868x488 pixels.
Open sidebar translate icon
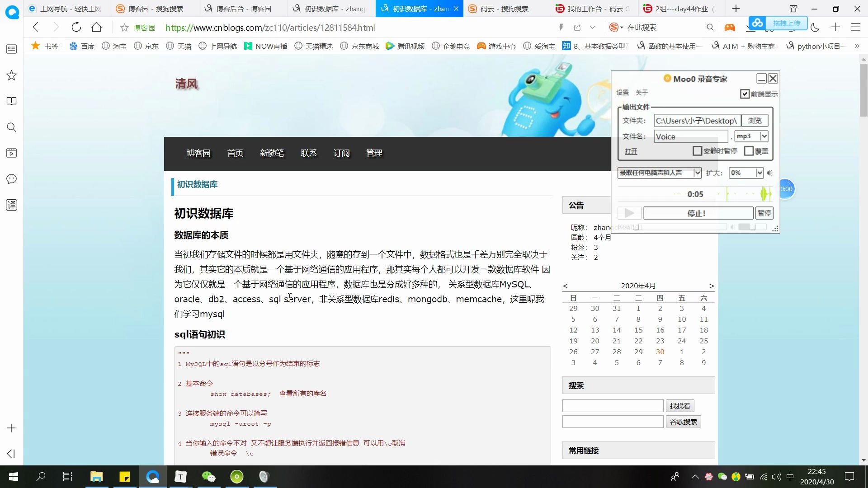11,205
